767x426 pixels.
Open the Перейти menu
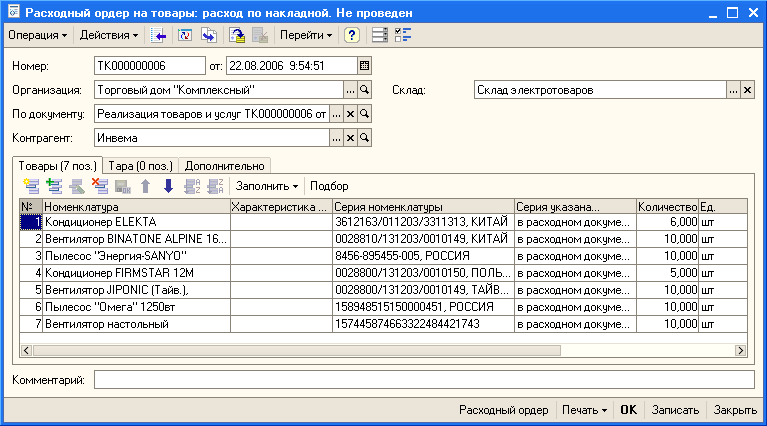(306, 35)
